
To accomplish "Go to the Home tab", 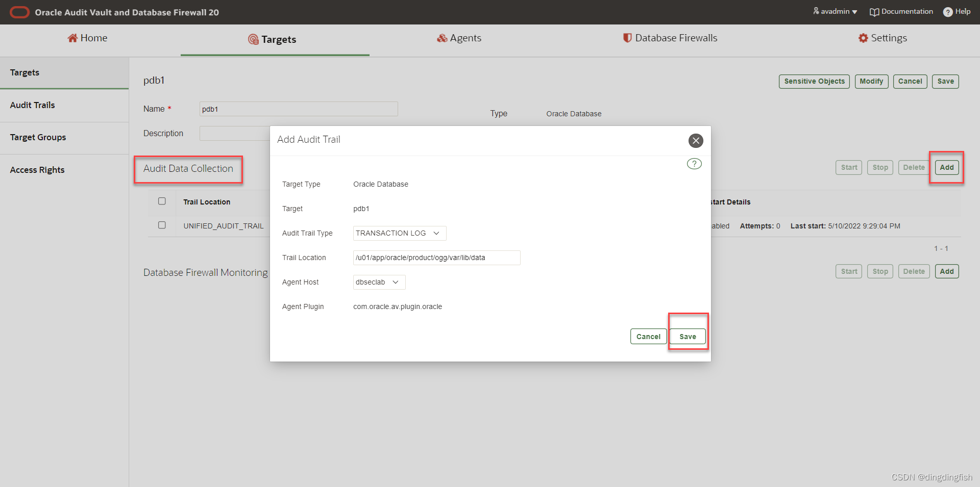I will pyautogui.click(x=87, y=38).
